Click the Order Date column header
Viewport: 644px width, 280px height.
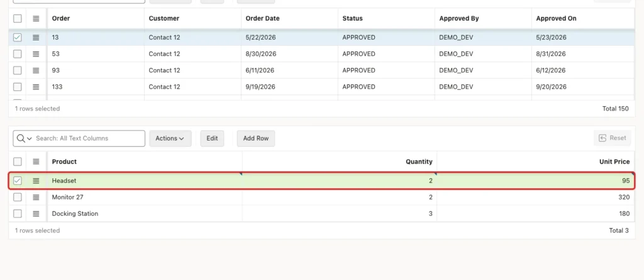pos(289,18)
